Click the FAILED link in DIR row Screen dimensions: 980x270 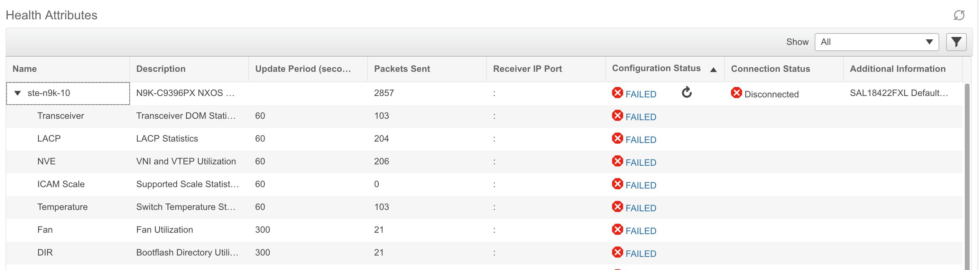click(x=641, y=254)
